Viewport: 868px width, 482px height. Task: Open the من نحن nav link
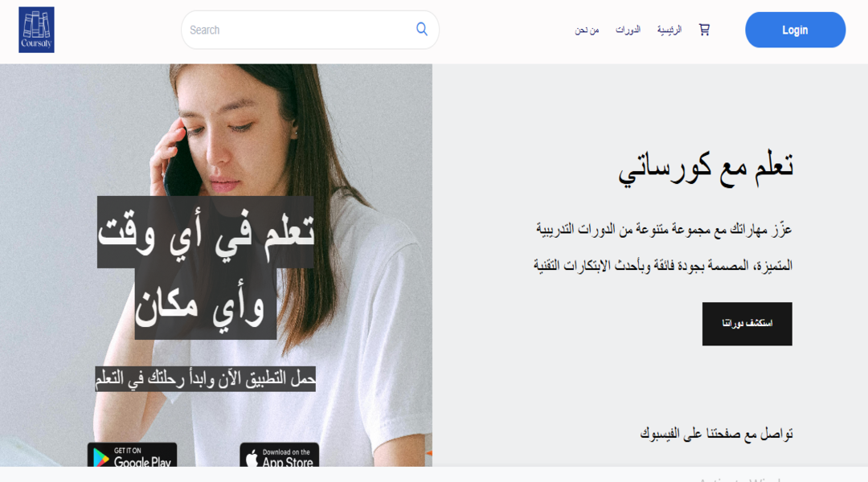tap(587, 30)
